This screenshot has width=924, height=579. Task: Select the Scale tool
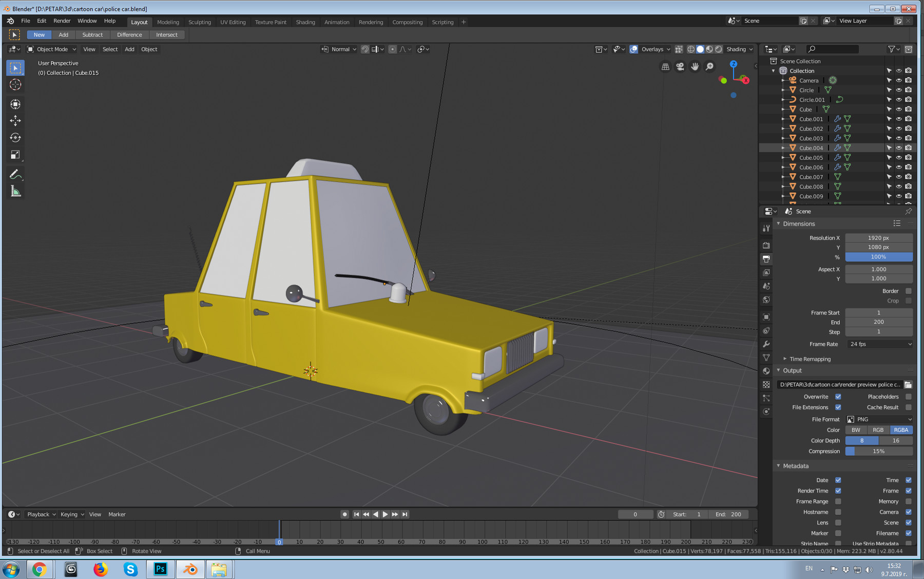point(15,155)
